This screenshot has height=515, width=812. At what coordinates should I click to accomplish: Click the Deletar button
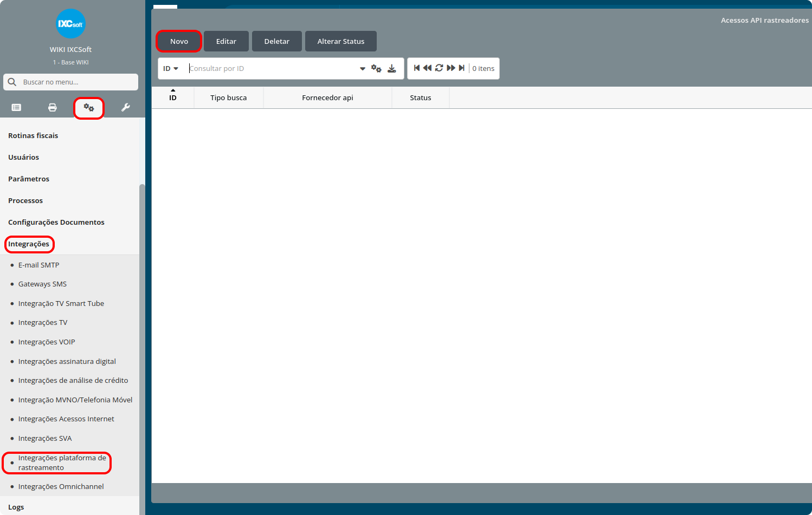click(x=277, y=41)
